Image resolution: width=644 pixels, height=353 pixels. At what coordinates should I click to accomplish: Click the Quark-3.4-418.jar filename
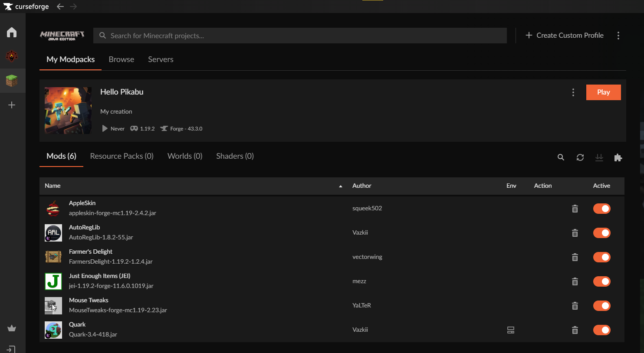pyautogui.click(x=93, y=334)
